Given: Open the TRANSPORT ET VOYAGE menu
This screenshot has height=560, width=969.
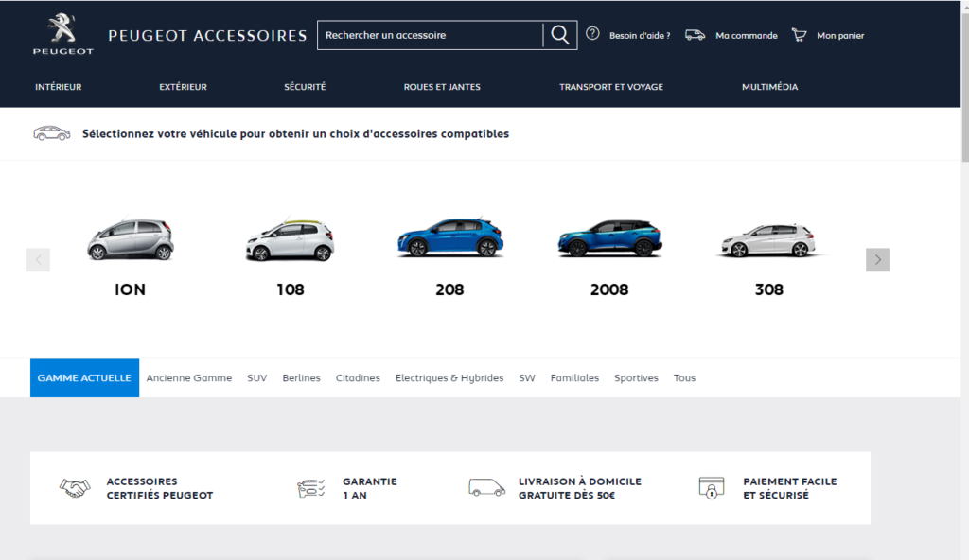Looking at the screenshot, I should [x=611, y=87].
